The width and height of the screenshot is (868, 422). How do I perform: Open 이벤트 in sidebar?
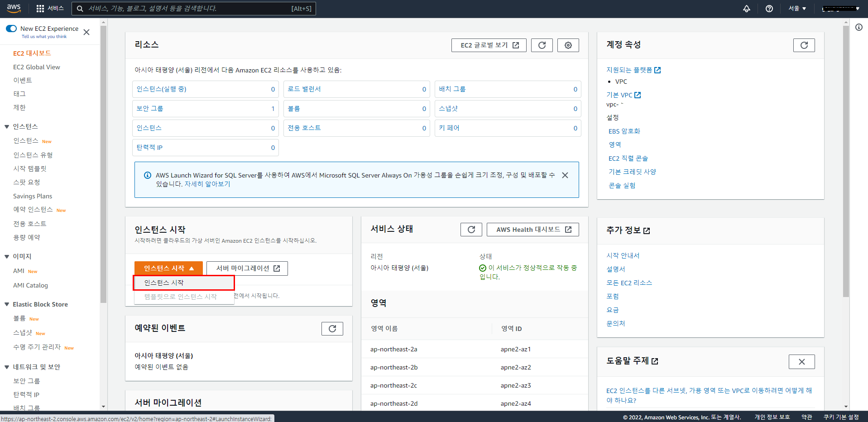click(x=23, y=80)
